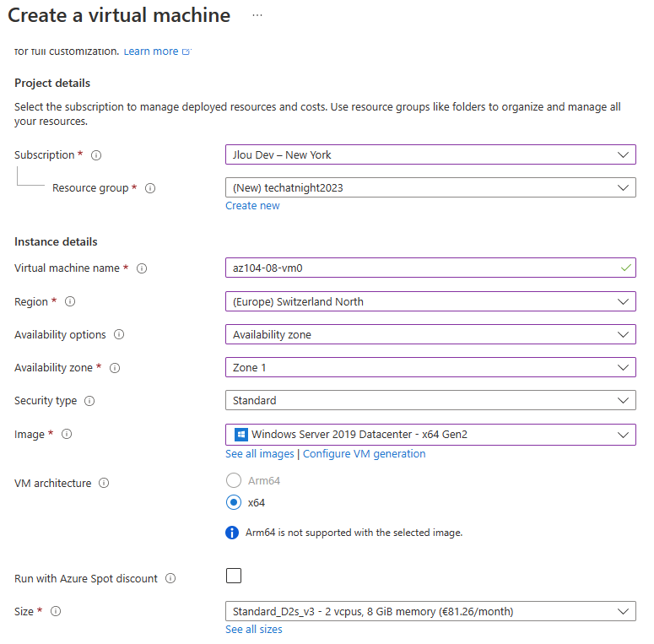Click the info icon beside Subscription
The width and height of the screenshot is (654, 644).
pos(96,155)
